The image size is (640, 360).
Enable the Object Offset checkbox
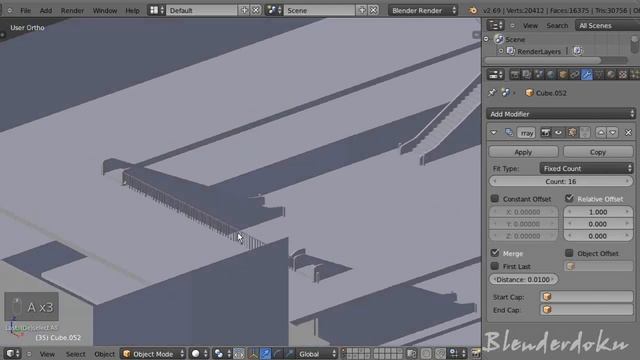tap(569, 253)
